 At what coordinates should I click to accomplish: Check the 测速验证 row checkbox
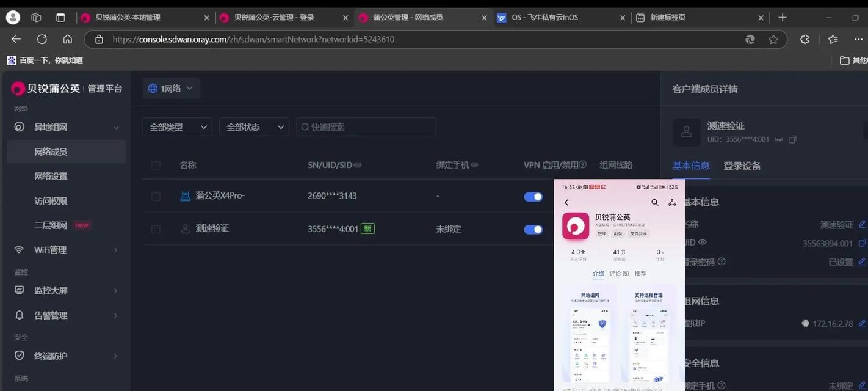click(x=156, y=229)
